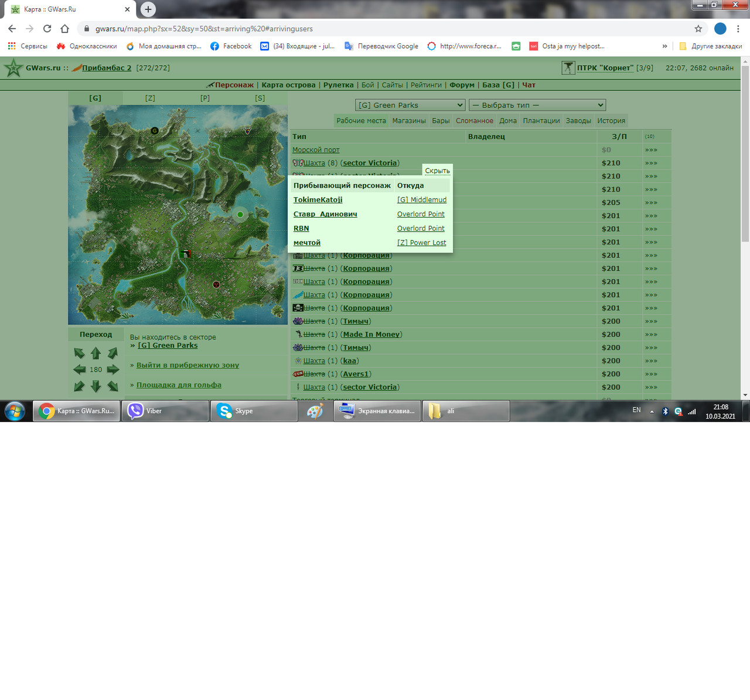Open the Выбрать тип dropdown

click(x=537, y=105)
